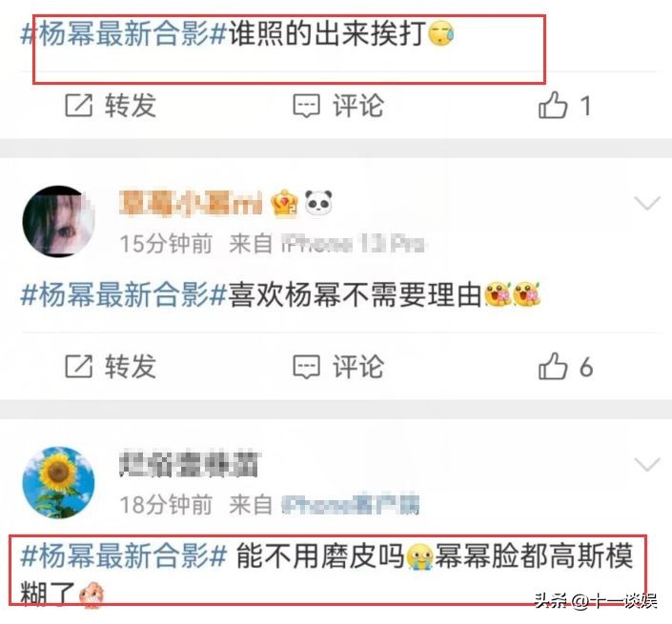
Task: Open the #杨幂最新合影# hashtag before 喜欢杨幂不需要理由
Action: click(123, 295)
